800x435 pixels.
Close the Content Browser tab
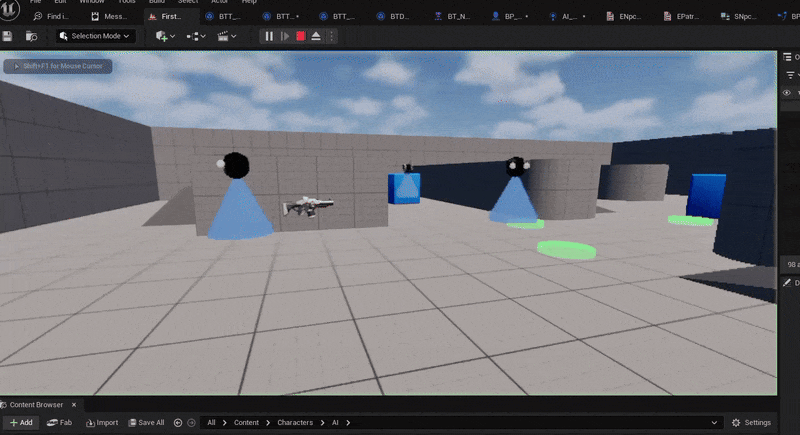[74, 404]
